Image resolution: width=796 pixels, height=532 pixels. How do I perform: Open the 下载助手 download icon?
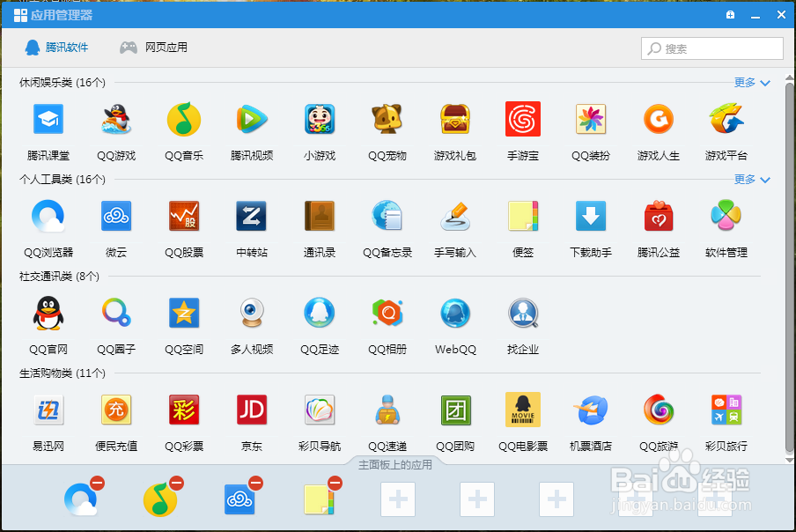tap(591, 217)
